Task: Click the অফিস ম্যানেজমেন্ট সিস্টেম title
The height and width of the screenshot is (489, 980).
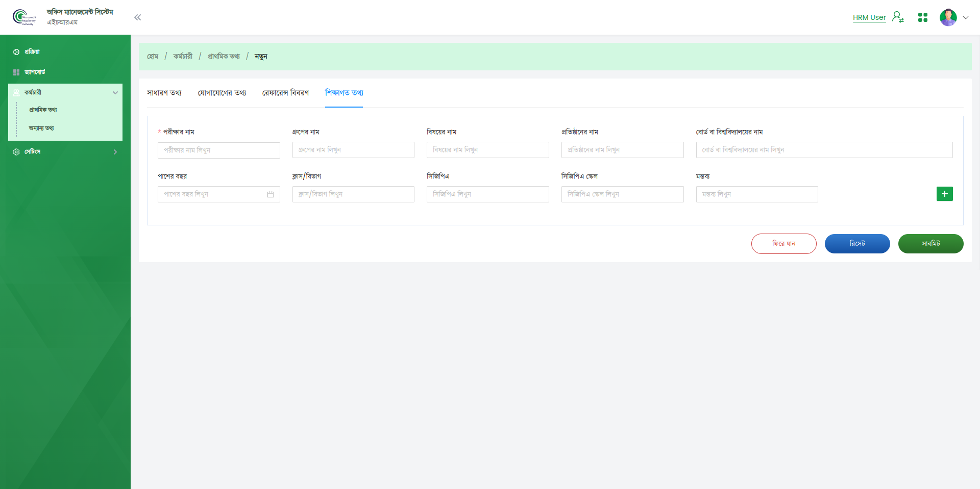Action: [80, 12]
